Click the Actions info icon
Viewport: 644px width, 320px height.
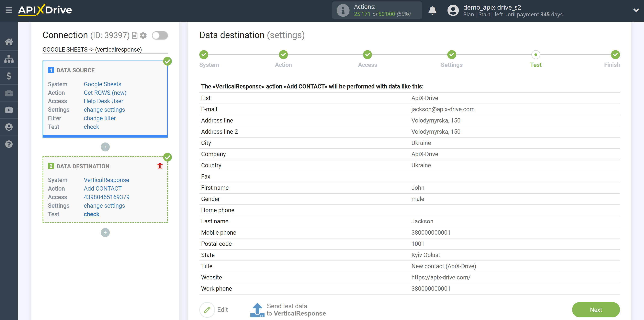tap(343, 11)
